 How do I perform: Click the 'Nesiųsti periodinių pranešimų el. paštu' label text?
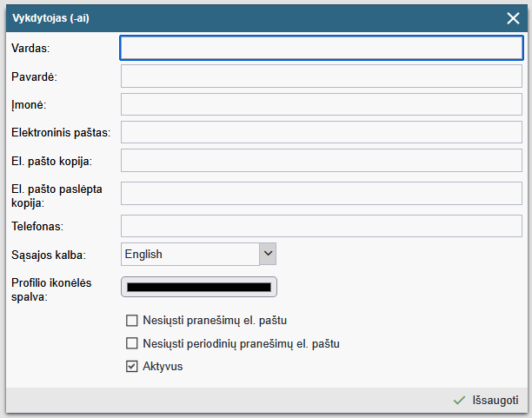(x=241, y=343)
